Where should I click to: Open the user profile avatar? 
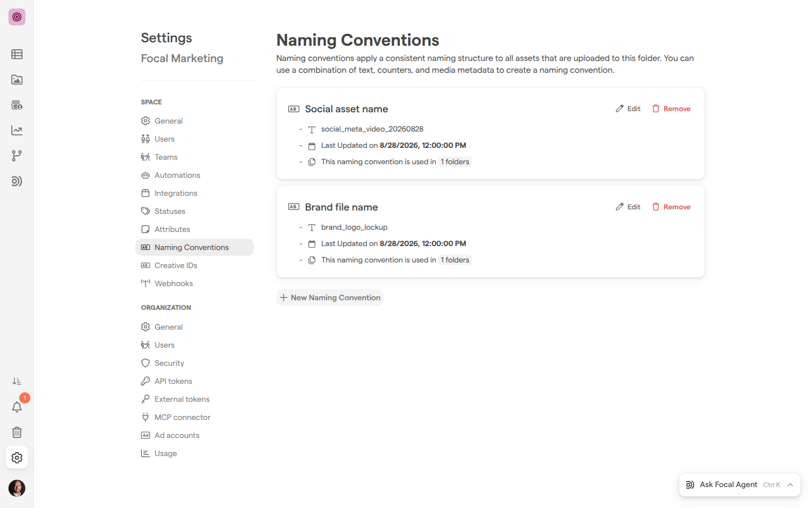click(17, 488)
